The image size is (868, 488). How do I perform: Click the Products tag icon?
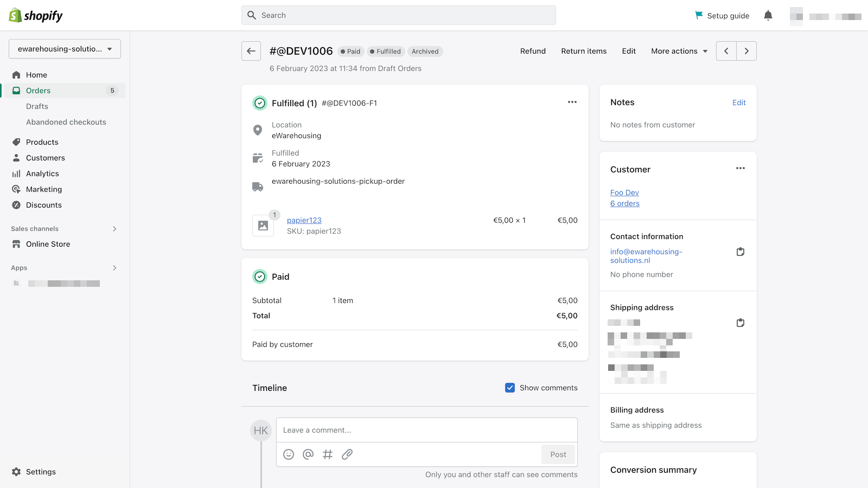click(x=16, y=142)
